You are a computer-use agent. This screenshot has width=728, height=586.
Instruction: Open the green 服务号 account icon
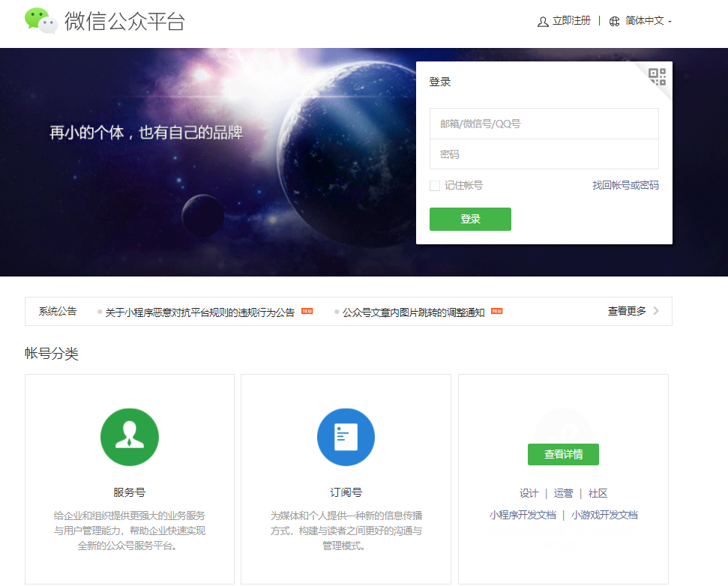click(x=129, y=437)
